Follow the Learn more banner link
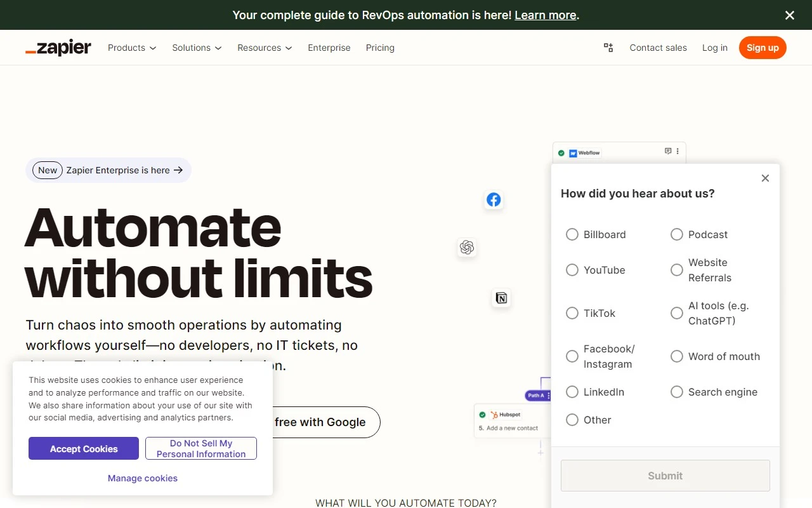Image resolution: width=812 pixels, height=508 pixels. pyautogui.click(x=546, y=15)
